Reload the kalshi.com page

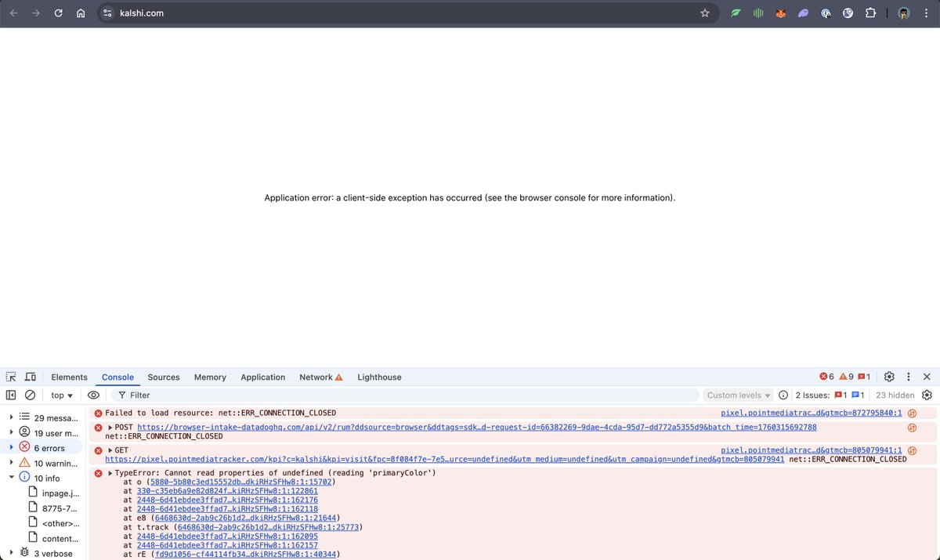[58, 13]
